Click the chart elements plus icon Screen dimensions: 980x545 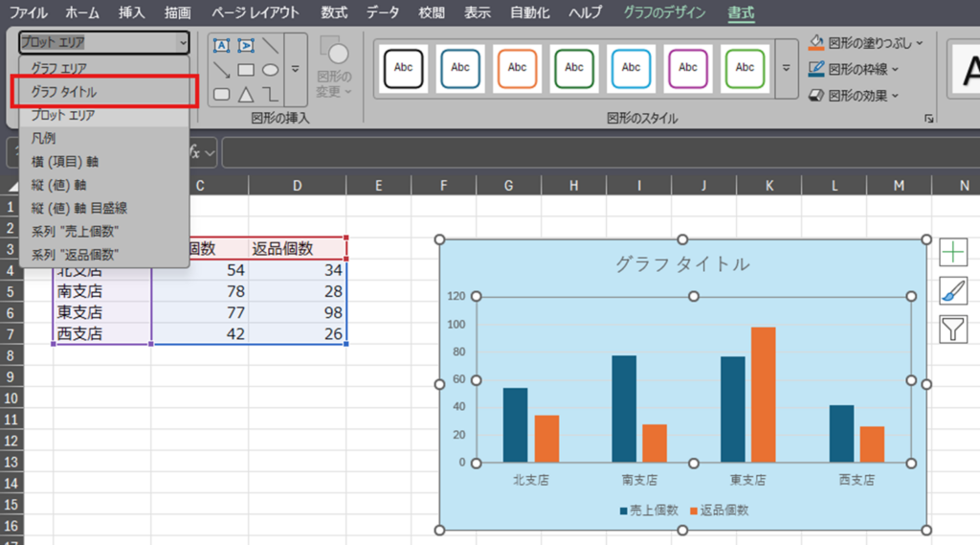point(953,252)
